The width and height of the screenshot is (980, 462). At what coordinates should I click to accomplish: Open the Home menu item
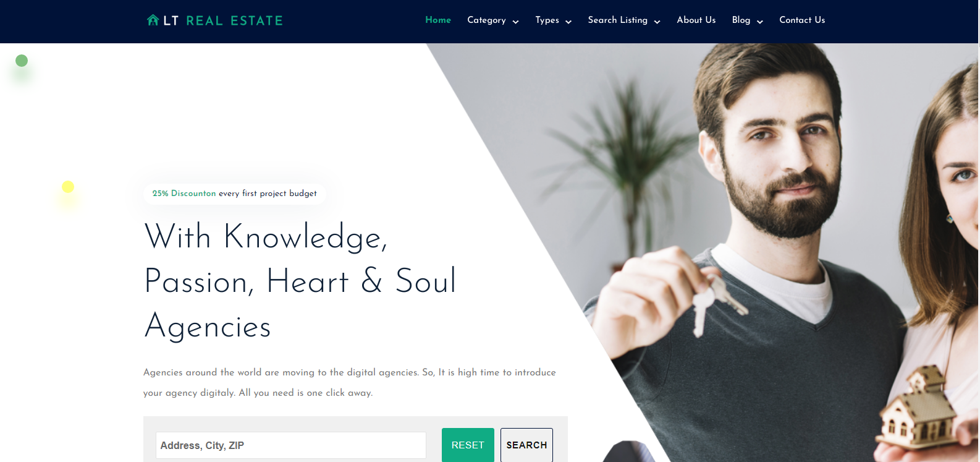(x=438, y=20)
